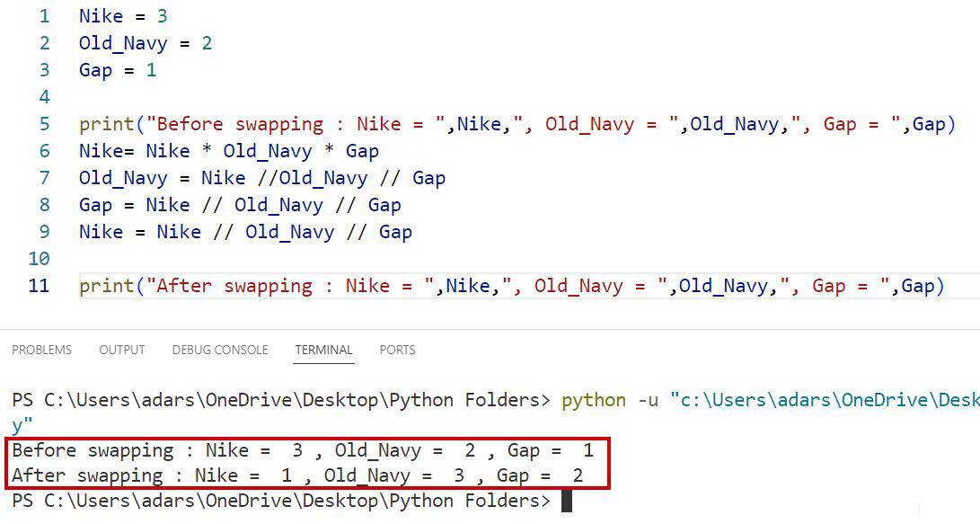The width and height of the screenshot is (980, 524).
Task: Click first PS prompt path in terminal
Action: (x=281, y=400)
